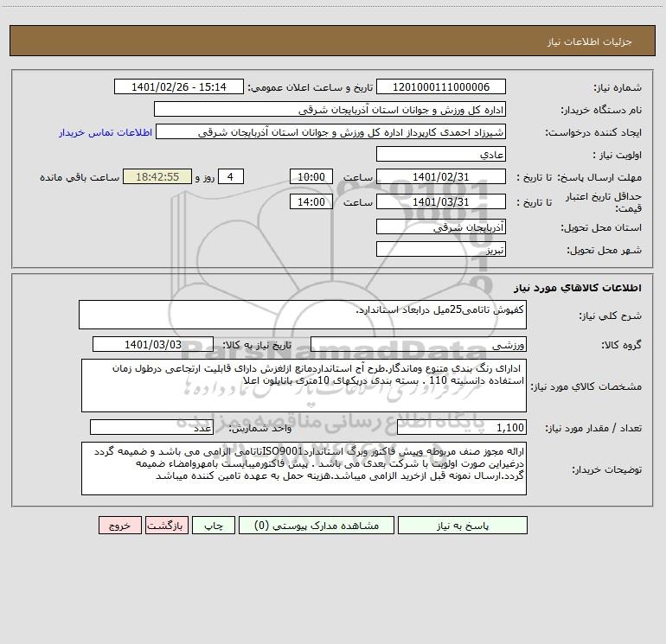666x644 pixels.
Task: Click the label 'شماره نیاز:'
Action: click(x=618, y=88)
